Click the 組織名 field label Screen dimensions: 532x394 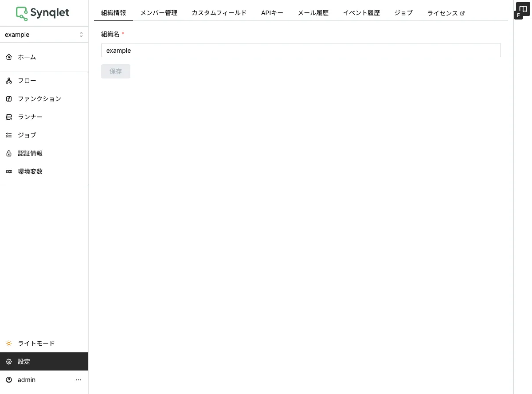[x=110, y=34]
